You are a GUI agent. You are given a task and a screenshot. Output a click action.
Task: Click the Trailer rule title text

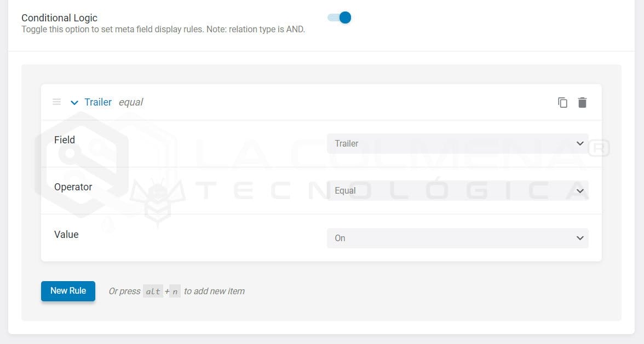coord(98,102)
